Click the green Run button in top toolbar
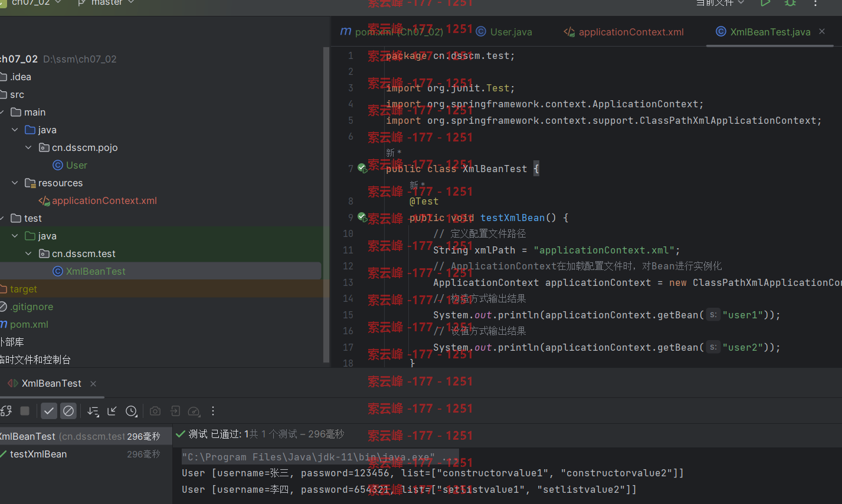Screen dimensions: 842x504 tap(765, 3)
